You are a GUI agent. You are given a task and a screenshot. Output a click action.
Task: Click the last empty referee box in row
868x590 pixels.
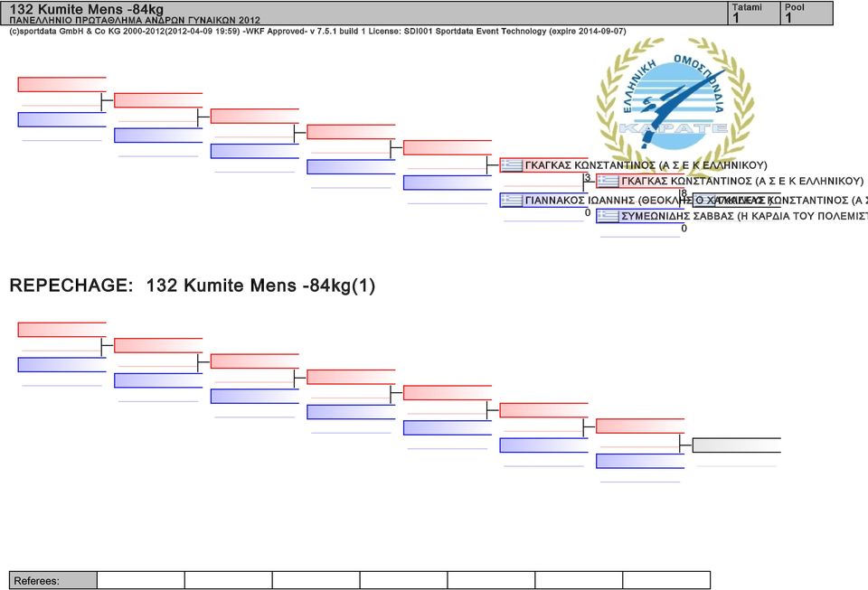pyautogui.click(x=666, y=581)
